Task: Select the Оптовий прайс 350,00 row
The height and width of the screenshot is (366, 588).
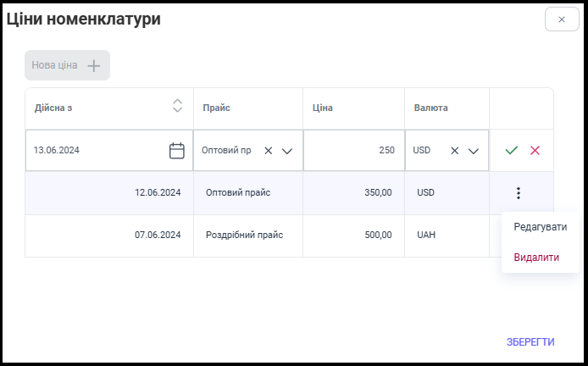Action: point(257,193)
